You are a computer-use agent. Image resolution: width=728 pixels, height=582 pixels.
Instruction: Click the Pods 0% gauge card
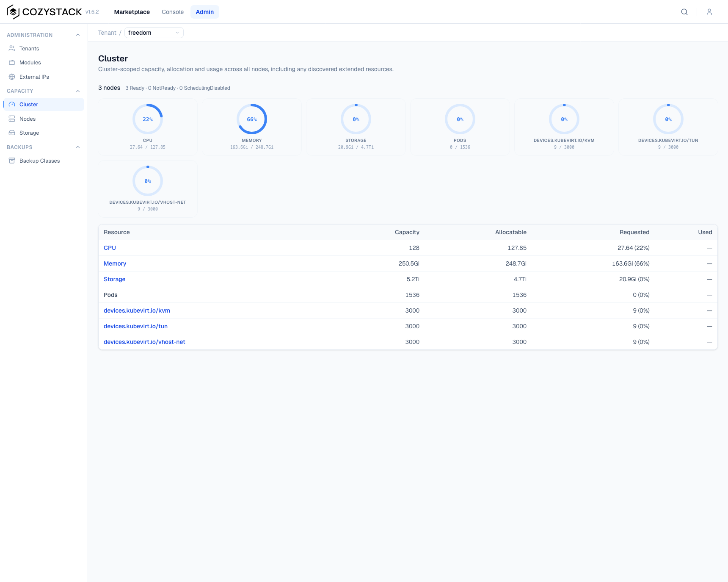click(460, 127)
